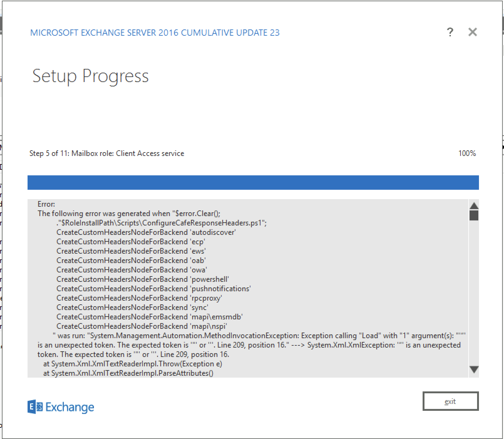504x439 pixels.
Task: Click the underlined 'exit' label
Action: click(x=450, y=401)
